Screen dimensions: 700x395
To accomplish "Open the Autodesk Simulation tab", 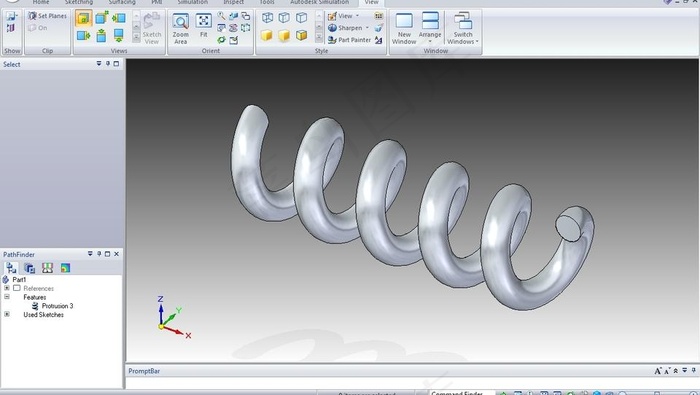I will click(x=320, y=2).
